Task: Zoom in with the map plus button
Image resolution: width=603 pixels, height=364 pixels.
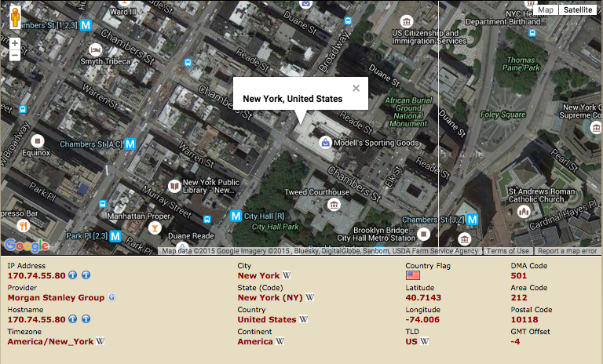Action: (x=15, y=43)
